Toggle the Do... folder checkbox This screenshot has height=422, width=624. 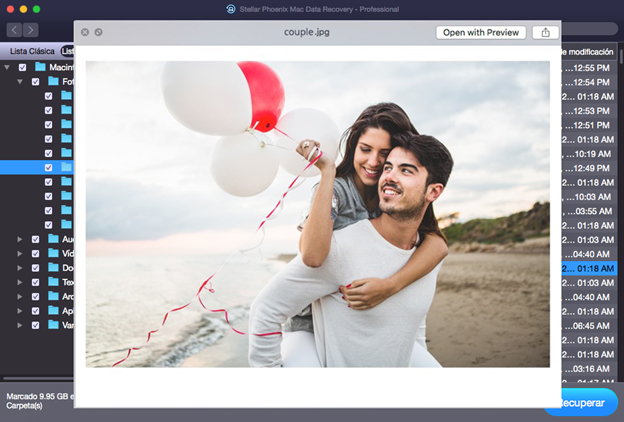pyautogui.click(x=35, y=268)
